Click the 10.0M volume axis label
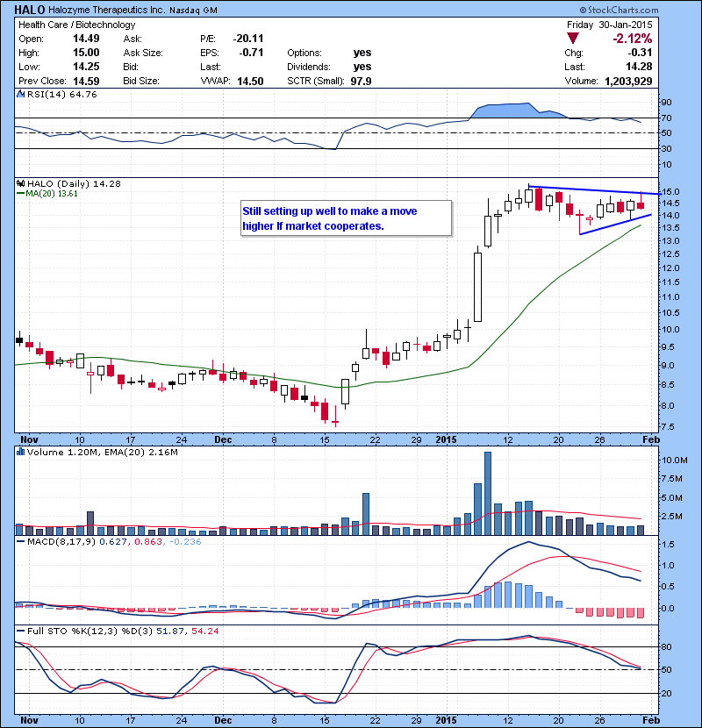Screen dimensions: 702x728 click(675, 460)
